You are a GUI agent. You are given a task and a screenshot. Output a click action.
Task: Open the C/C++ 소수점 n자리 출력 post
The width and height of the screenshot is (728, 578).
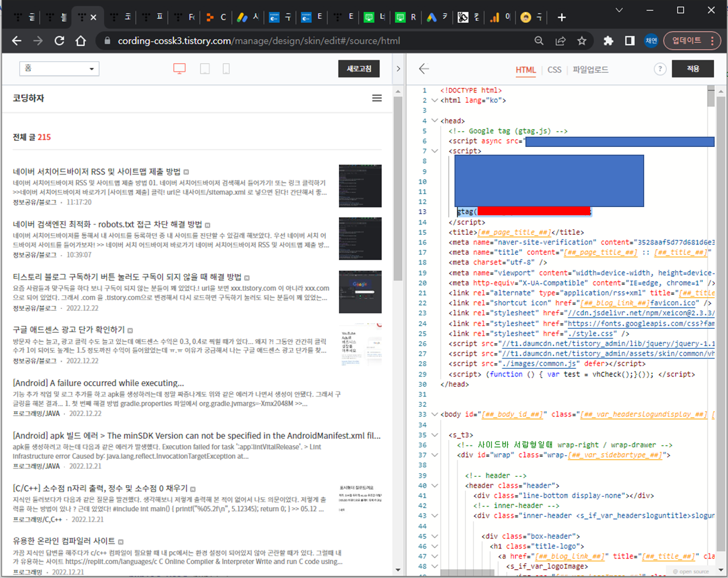pyautogui.click(x=100, y=488)
